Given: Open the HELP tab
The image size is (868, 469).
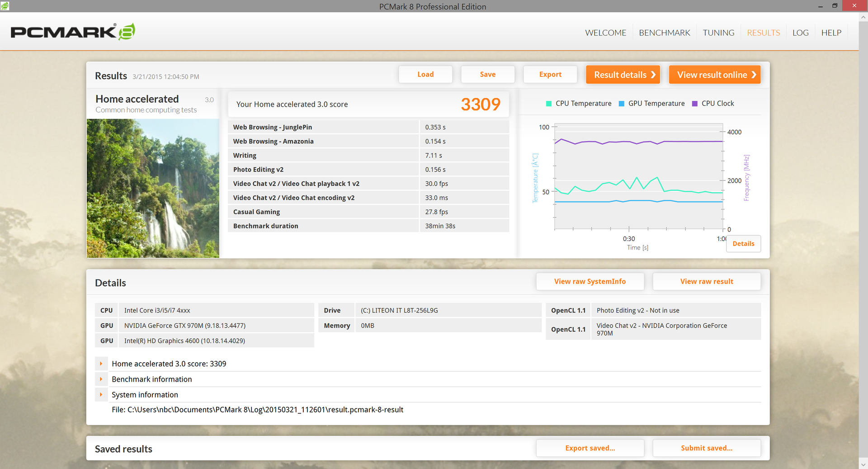Looking at the screenshot, I should click(831, 33).
